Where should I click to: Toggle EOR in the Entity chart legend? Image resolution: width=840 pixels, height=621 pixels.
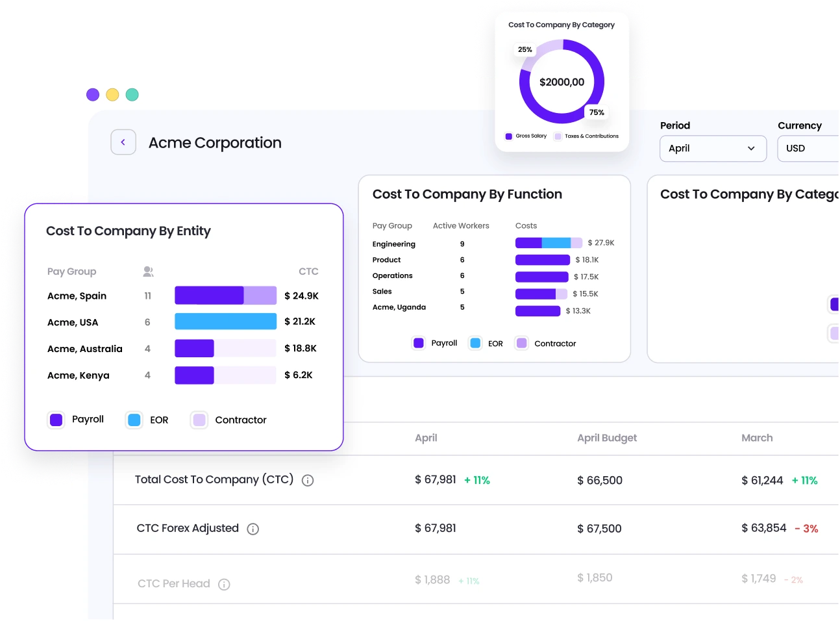point(134,420)
